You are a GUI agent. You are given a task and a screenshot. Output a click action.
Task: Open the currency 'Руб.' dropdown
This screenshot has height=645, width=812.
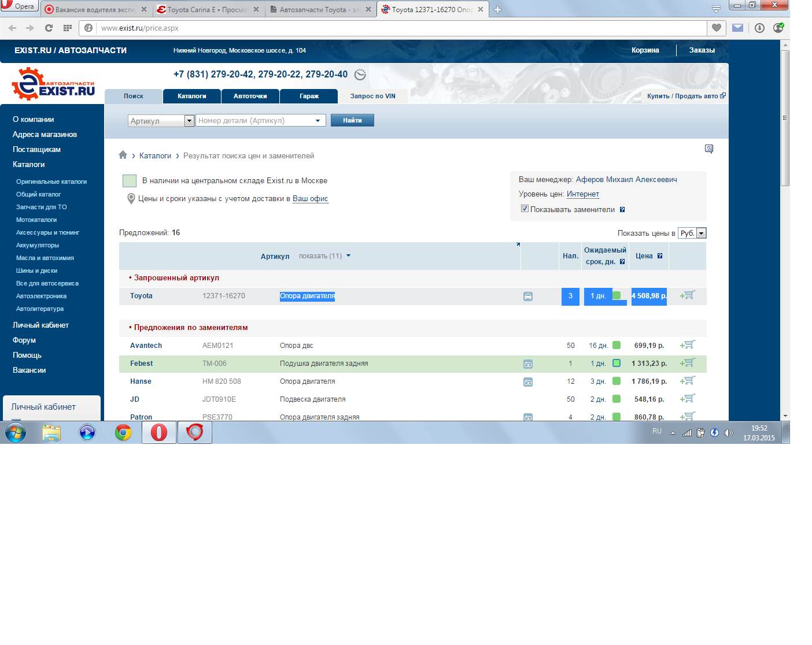click(701, 233)
